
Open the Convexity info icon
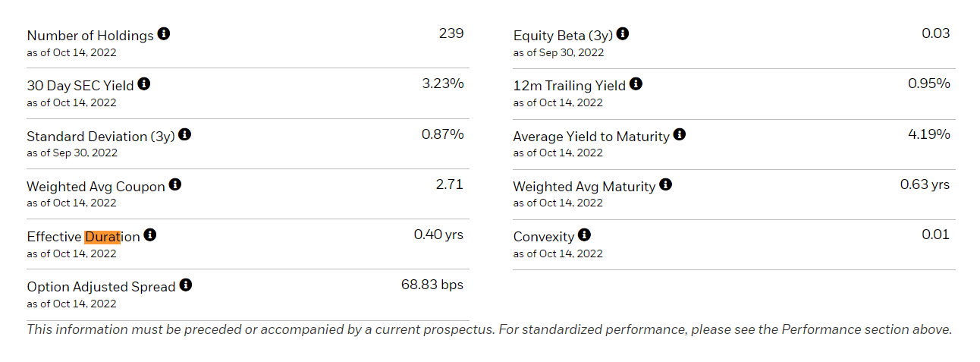(x=584, y=235)
